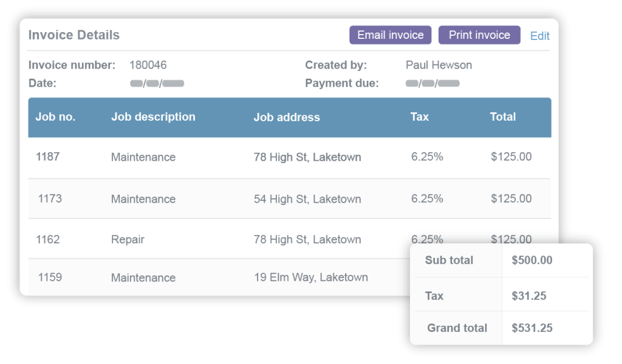Click the Invoice Details heading
This screenshot has height=364, width=622.
pyautogui.click(x=74, y=35)
